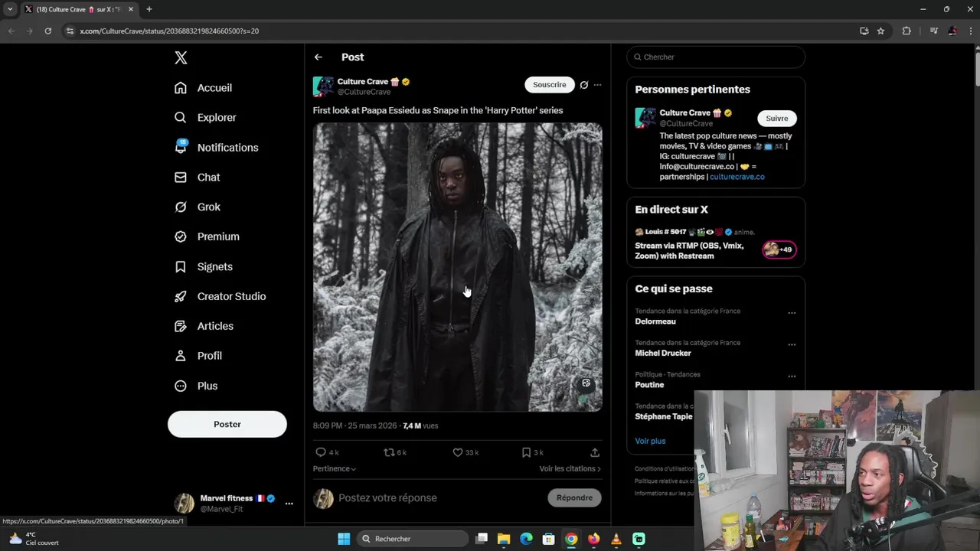Go to Profil page

198,357
